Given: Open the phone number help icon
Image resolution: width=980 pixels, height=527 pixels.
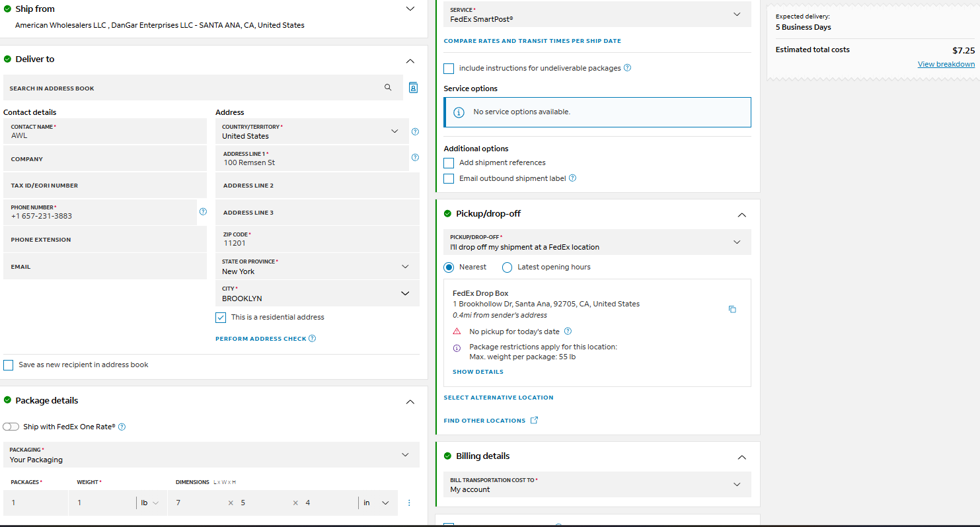Looking at the screenshot, I should [x=203, y=211].
